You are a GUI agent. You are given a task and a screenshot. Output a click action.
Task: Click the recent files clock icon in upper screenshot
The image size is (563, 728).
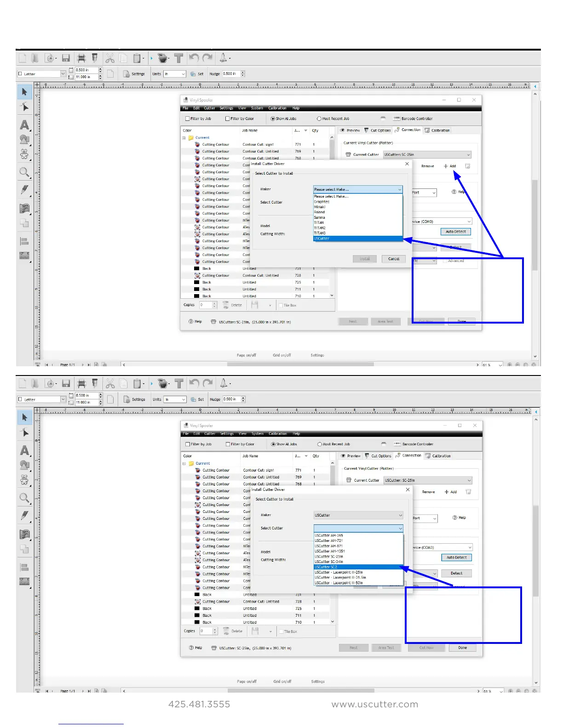[x=50, y=58]
